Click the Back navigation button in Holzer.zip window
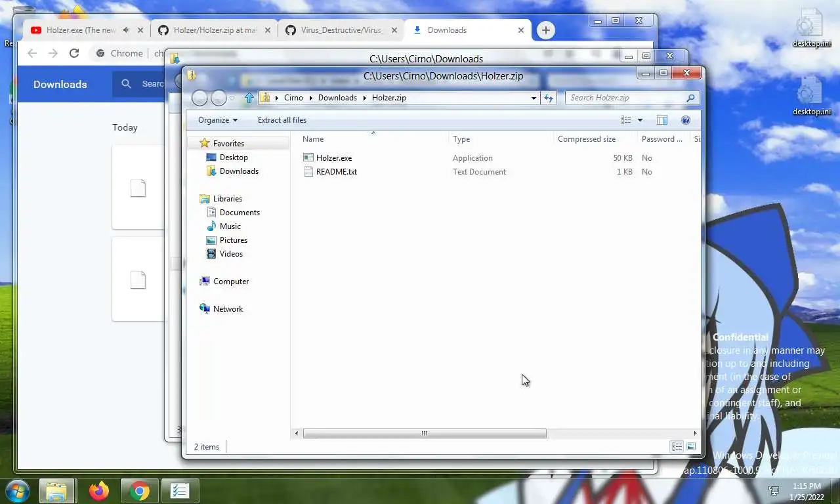 (x=200, y=98)
